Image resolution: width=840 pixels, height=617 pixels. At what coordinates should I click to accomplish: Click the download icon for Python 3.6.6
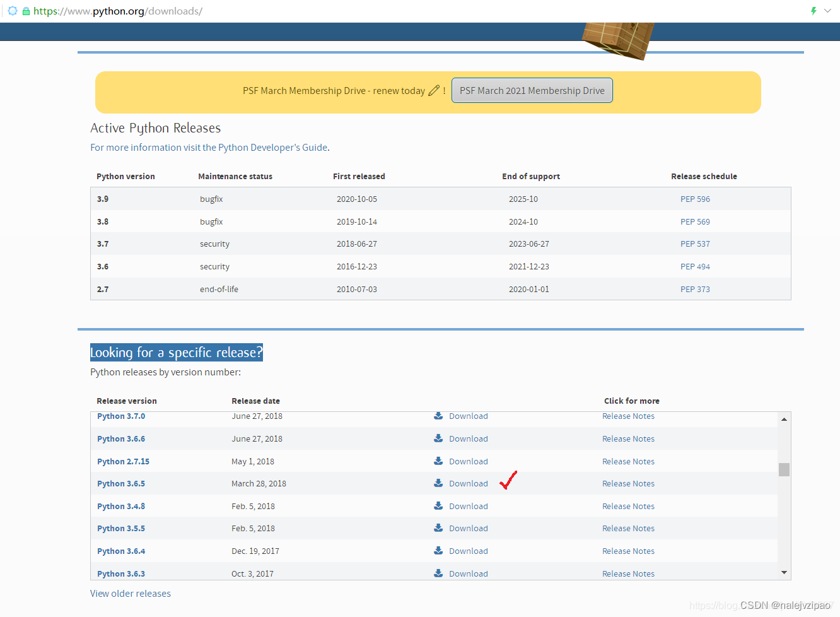438,438
